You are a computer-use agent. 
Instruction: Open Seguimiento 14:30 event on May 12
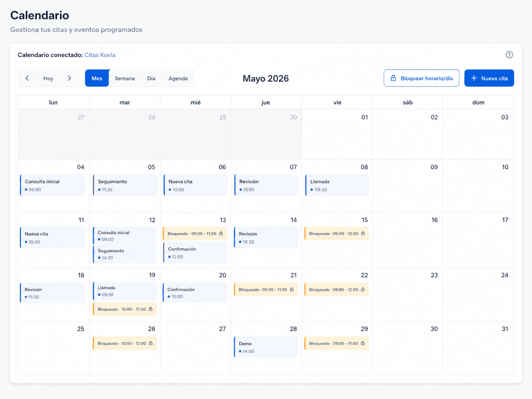125,254
